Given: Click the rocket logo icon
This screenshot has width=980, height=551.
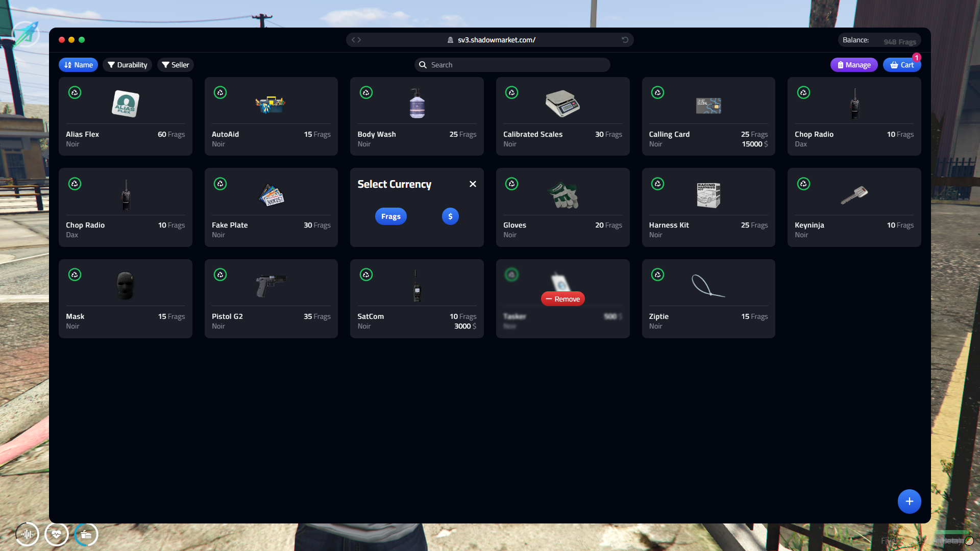Looking at the screenshot, I should tap(26, 34).
